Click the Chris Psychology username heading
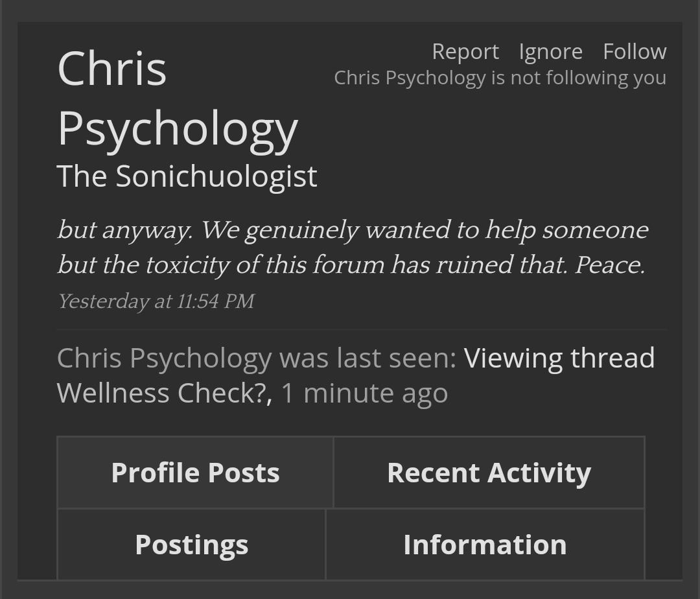 coord(178,99)
